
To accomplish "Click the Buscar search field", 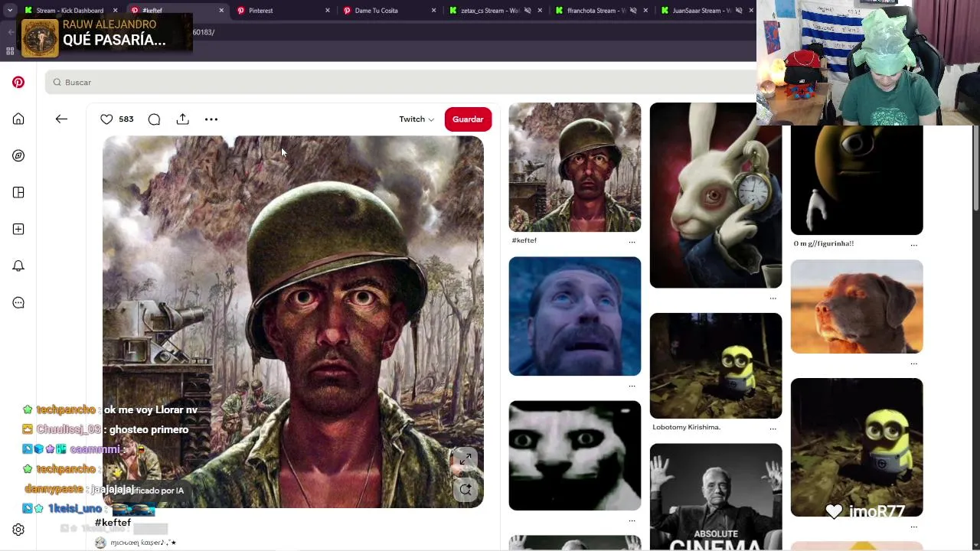I will click(400, 82).
